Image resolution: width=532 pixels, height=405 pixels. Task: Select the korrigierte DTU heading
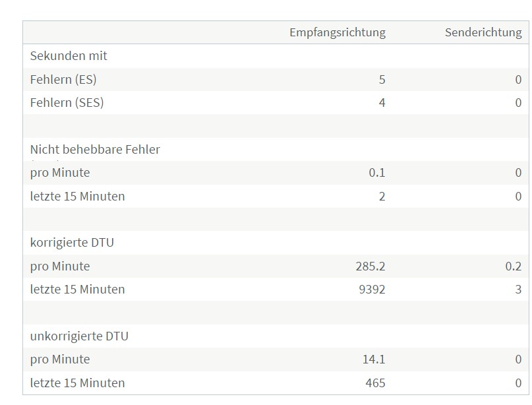tap(72, 243)
